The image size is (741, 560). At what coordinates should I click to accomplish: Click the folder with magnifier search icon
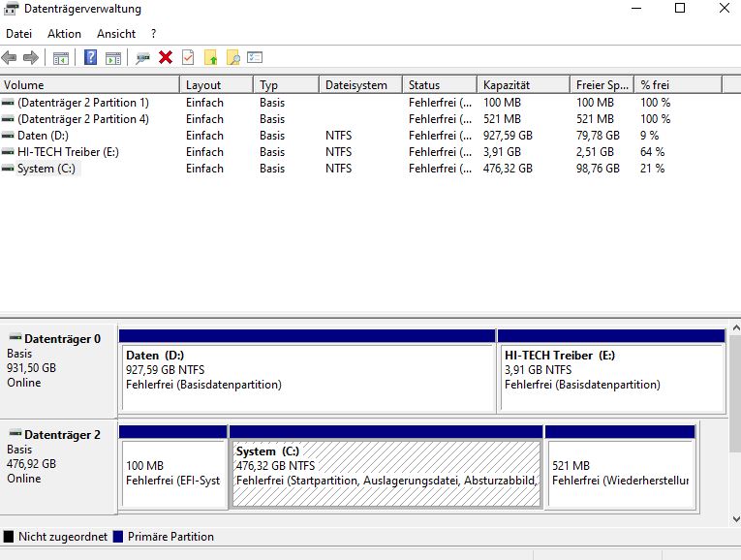coord(233,58)
